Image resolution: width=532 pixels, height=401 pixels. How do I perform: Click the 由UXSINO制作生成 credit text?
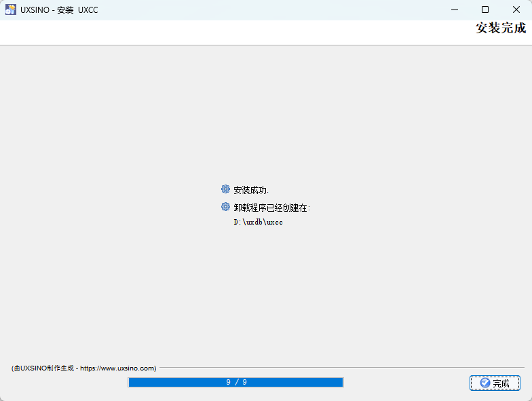pos(45,368)
